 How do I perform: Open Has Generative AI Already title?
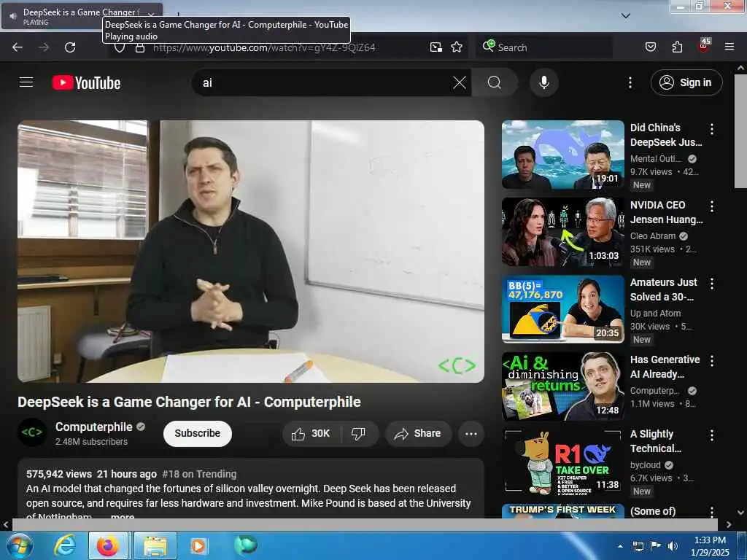pyautogui.click(x=665, y=367)
